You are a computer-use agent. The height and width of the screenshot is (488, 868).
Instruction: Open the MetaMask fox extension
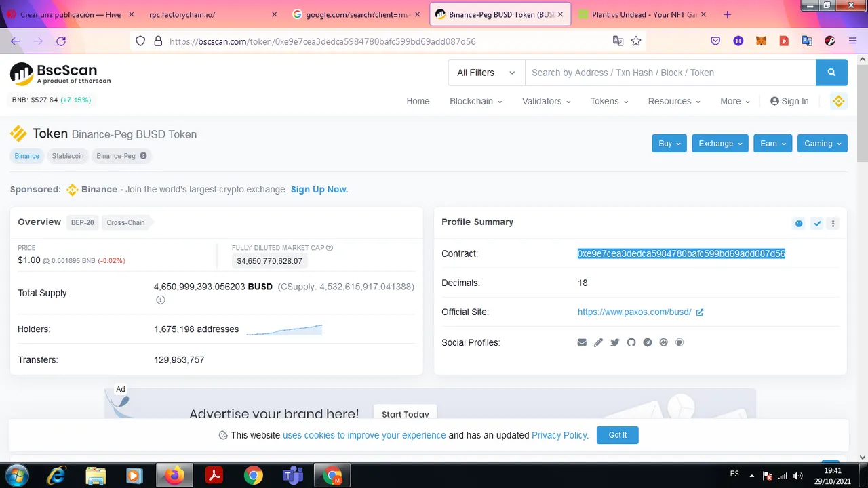(x=761, y=41)
